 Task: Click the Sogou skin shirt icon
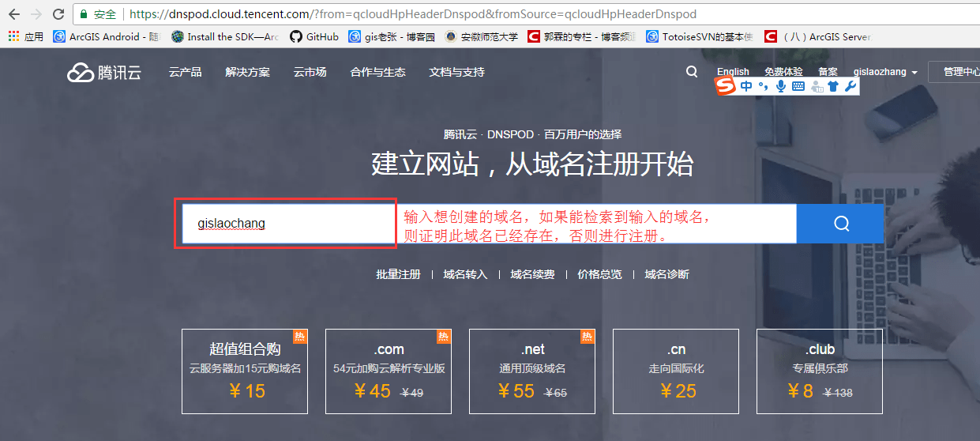point(834,87)
